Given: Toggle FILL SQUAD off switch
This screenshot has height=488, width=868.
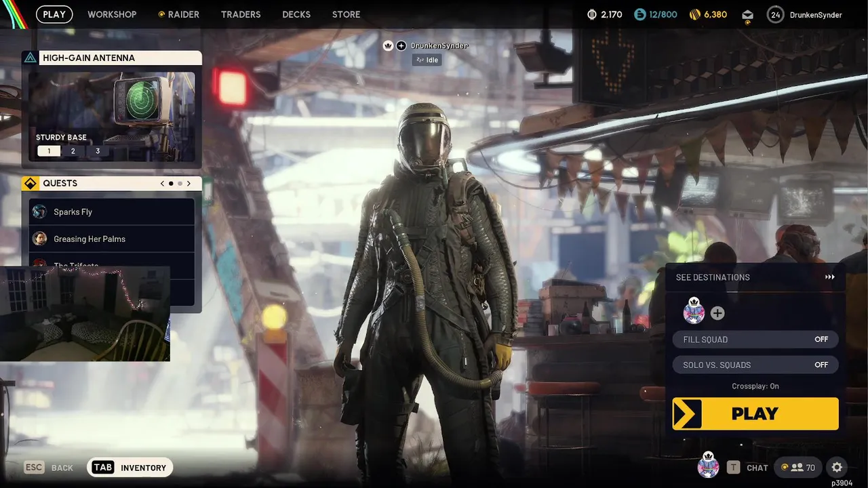Looking at the screenshot, I should click(755, 340).
